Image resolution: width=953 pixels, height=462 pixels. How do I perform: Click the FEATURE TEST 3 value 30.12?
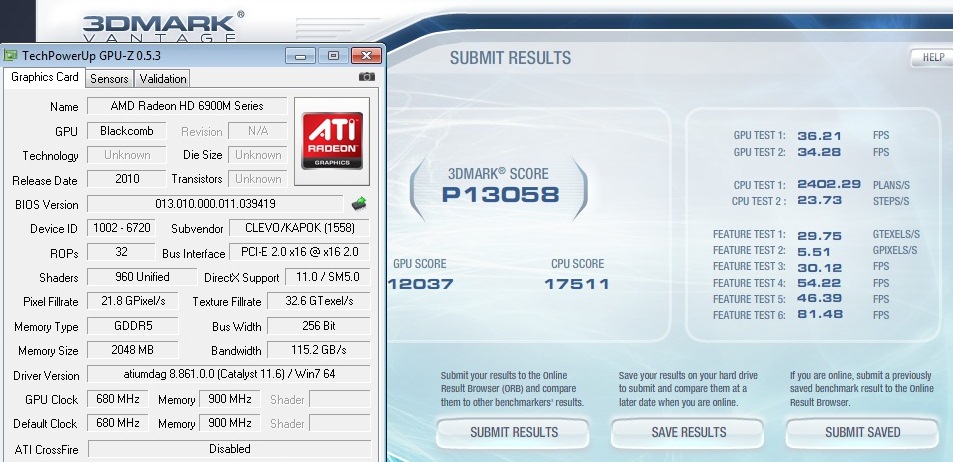click(819, 267)
